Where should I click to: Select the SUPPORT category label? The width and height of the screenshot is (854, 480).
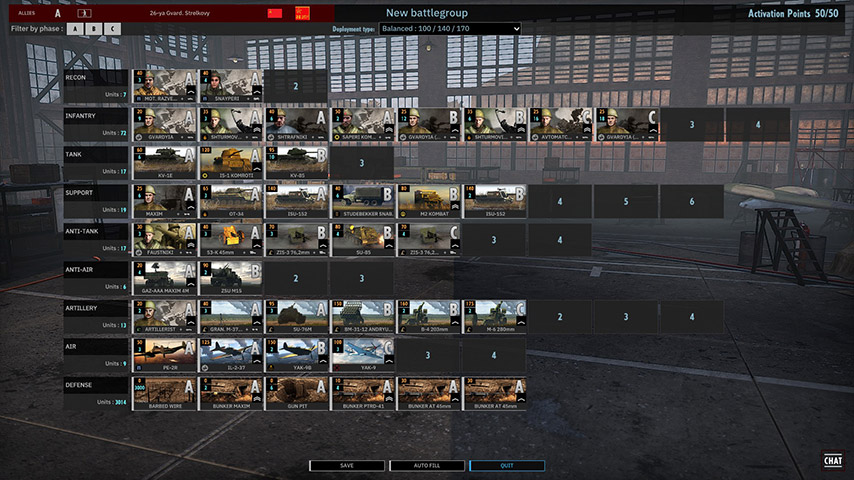click(x=79, y=192)
